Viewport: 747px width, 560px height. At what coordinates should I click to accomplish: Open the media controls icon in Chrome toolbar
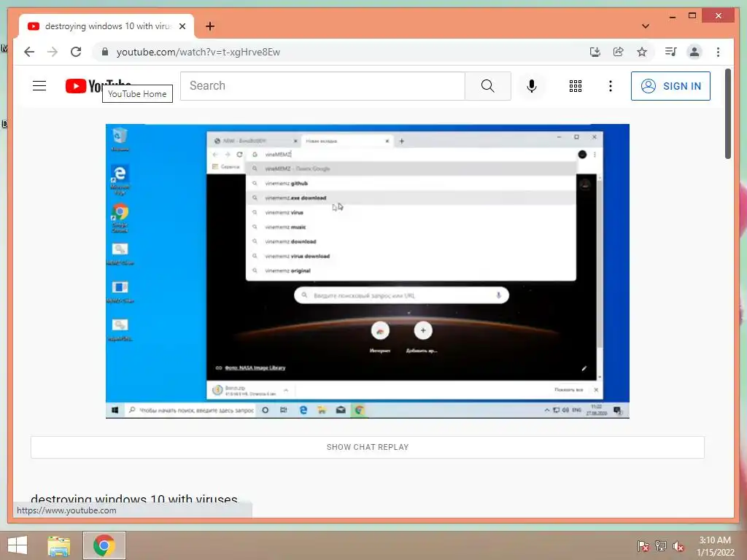pyautogui.click(x=671, y=52)
